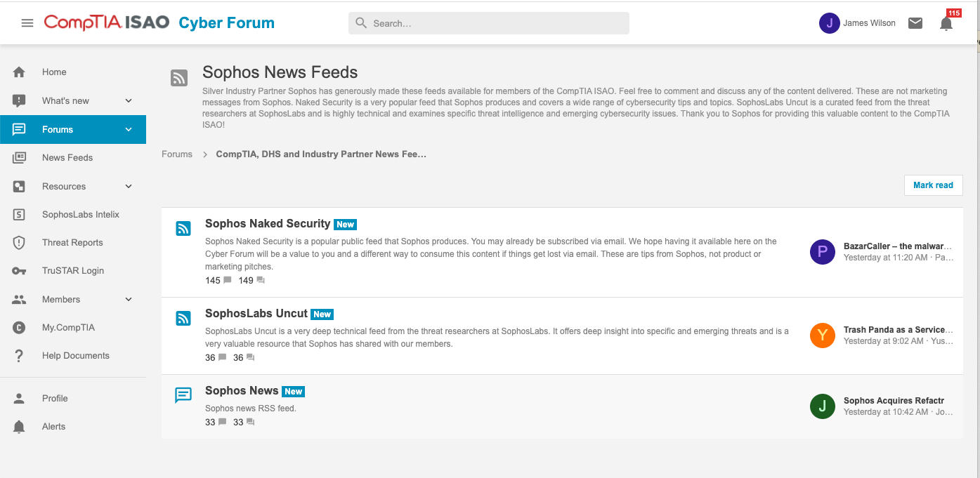Click the CompTIA, DHS and Industry Partner breadcrumb
The height and width of the screenshot is (478, 980).
coord(321,154)
